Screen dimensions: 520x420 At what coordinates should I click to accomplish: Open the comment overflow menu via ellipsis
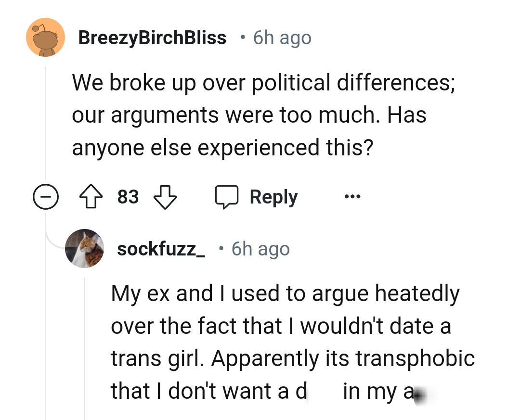[x=352, y=196]
